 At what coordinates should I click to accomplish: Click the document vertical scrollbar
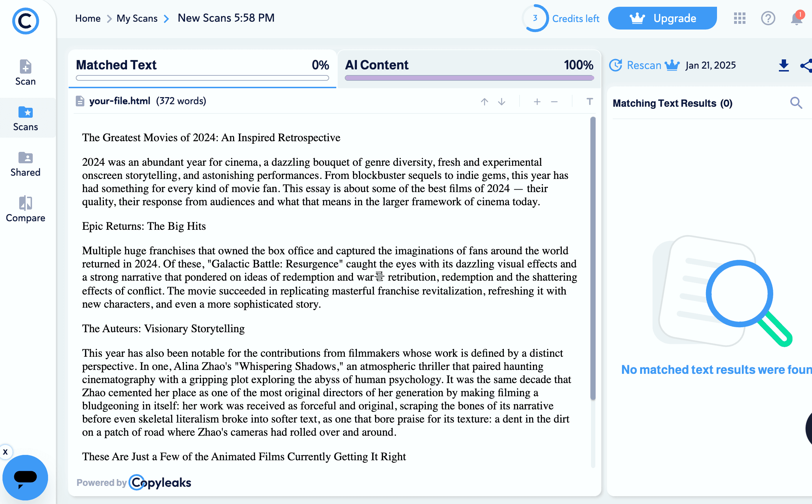click(592, 258)
